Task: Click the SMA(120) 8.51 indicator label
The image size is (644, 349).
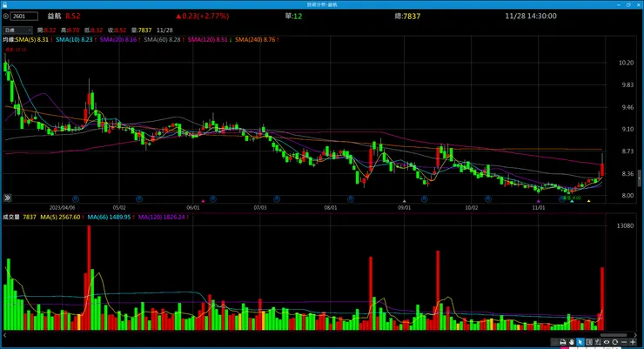Action: click(208, 39)
